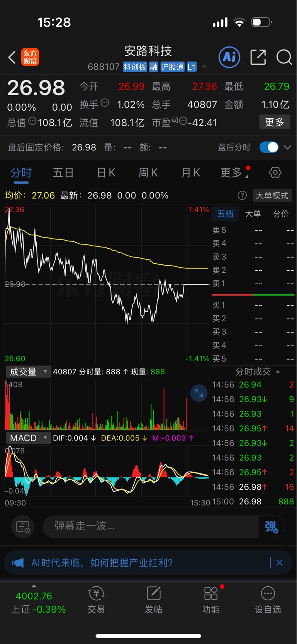Screen dimensions: 297x644
Task: Tap the MACD indicator chart
Action: (x=107, y=471)
